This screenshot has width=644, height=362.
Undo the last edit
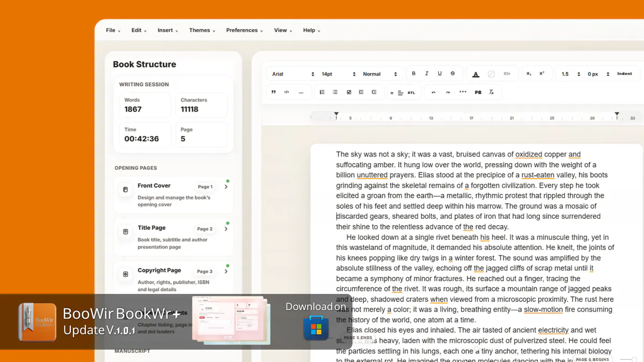[434, 92]
